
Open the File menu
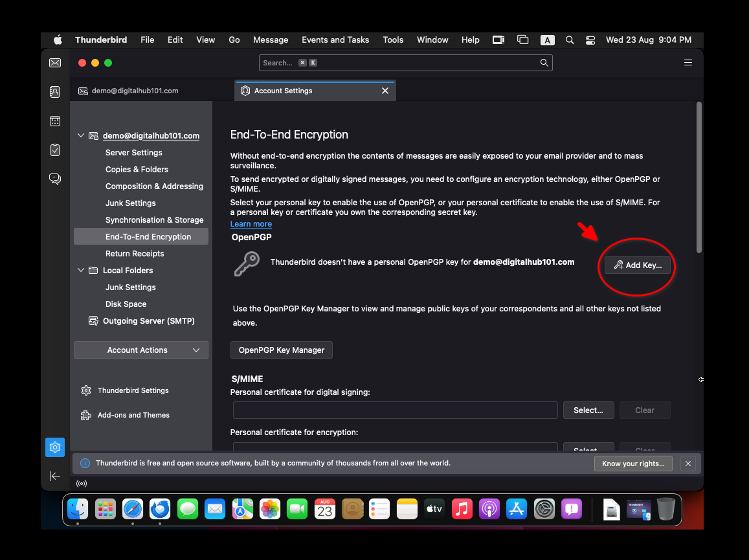click(x=147, y=40)
